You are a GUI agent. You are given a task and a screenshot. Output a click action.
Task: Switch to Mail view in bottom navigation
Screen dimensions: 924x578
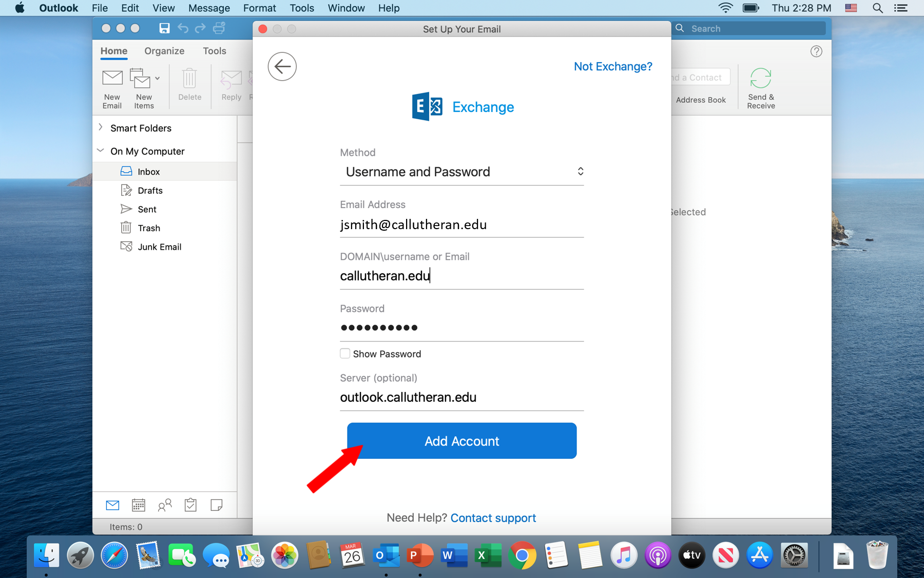pos(112,506)
